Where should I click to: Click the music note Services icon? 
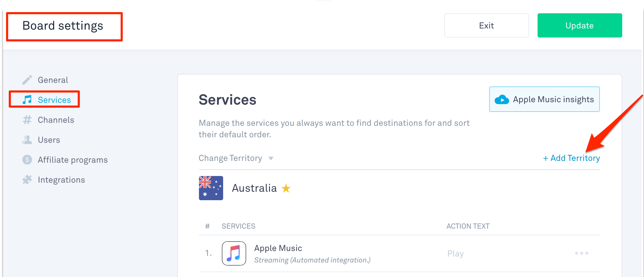(x=27, y=100)
